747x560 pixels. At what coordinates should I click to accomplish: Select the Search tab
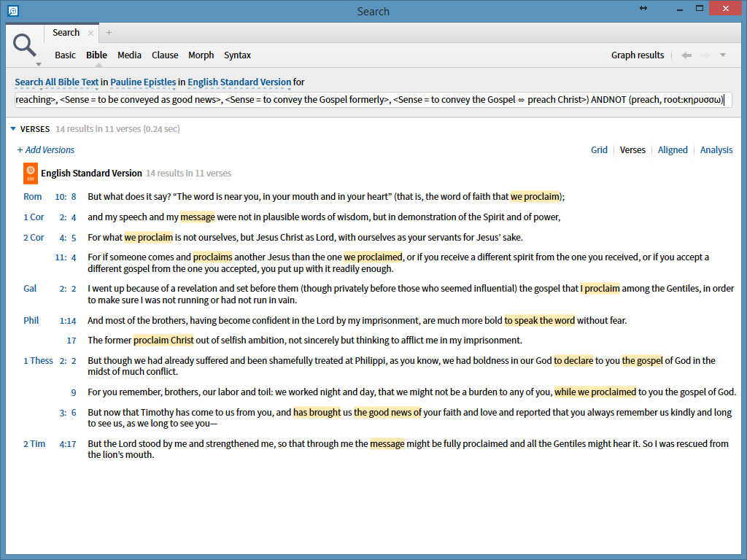(66, 32)
